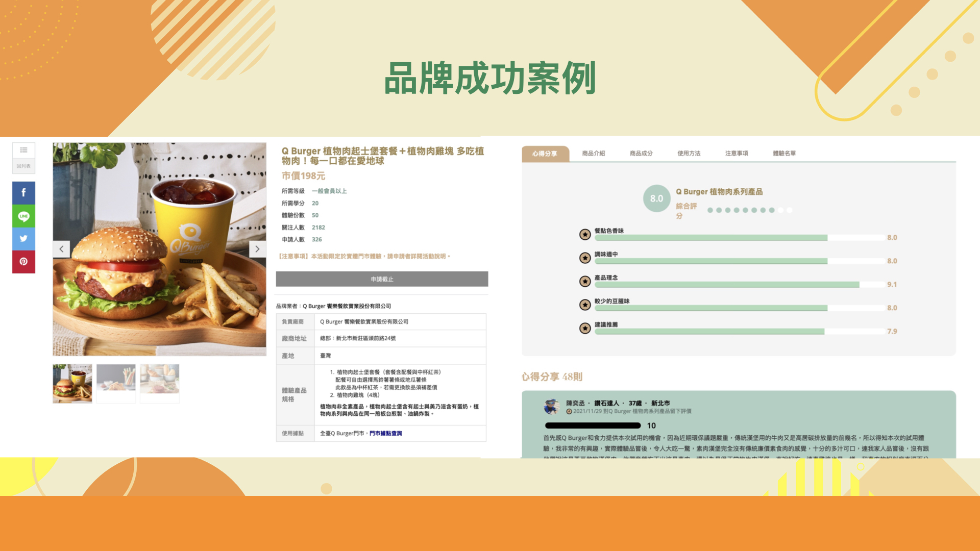Click the 市價198元 price text

[x=303, y=176]
